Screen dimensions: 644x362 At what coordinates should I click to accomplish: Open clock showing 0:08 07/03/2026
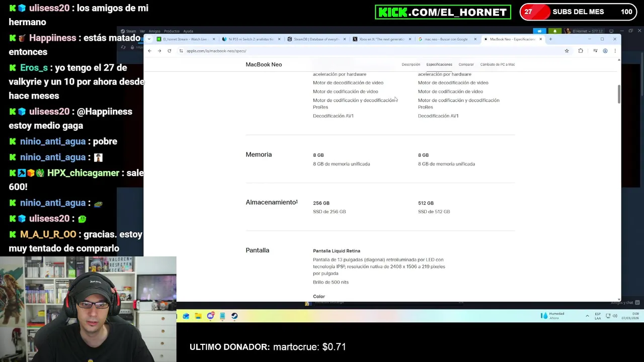pos(629,316)
